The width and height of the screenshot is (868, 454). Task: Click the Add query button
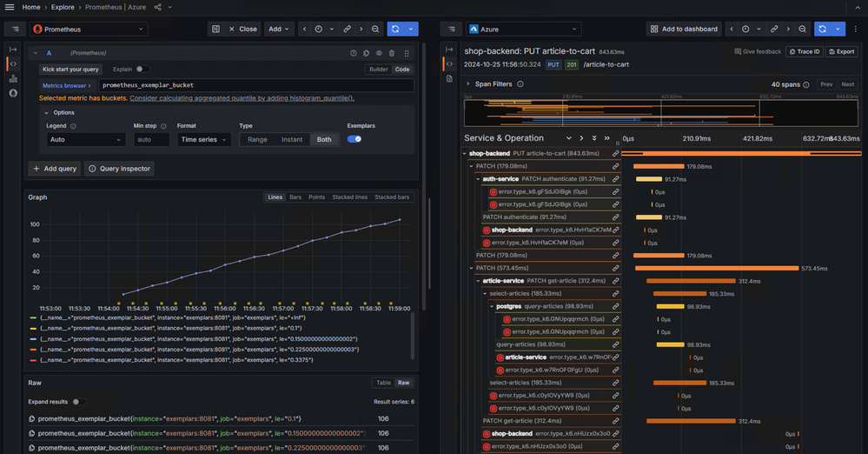(54, 169)
